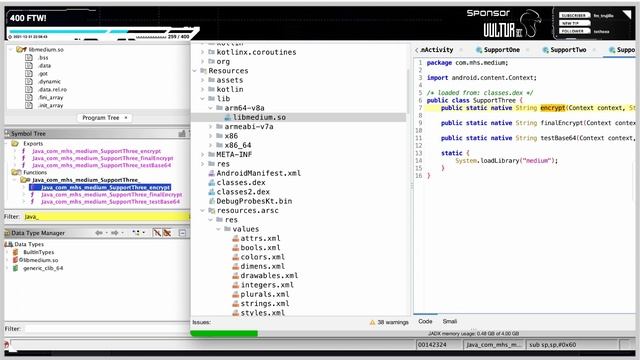The height and width of the screenshot is (360, 640).
Task: Close the Program Tree tab
Action: [126, 118]
